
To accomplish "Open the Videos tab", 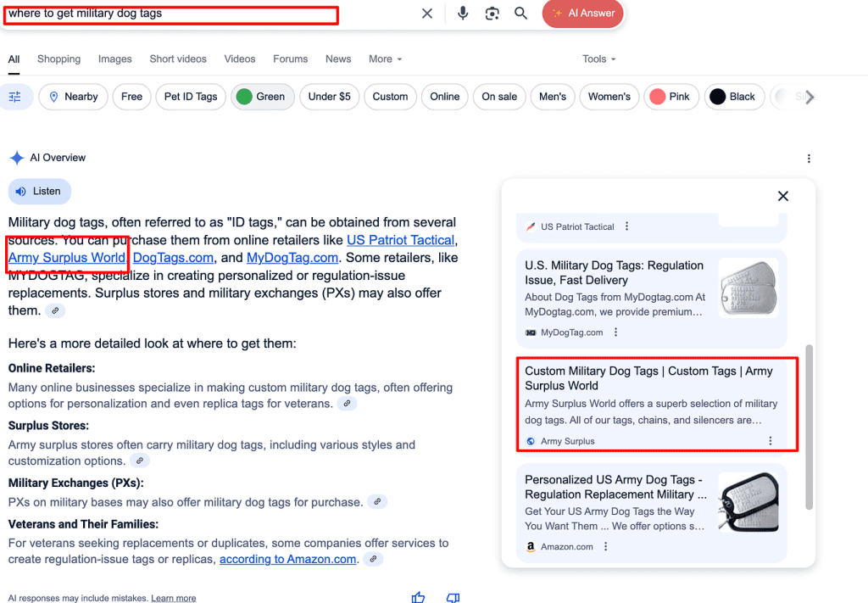I will (x=240, y=59).
